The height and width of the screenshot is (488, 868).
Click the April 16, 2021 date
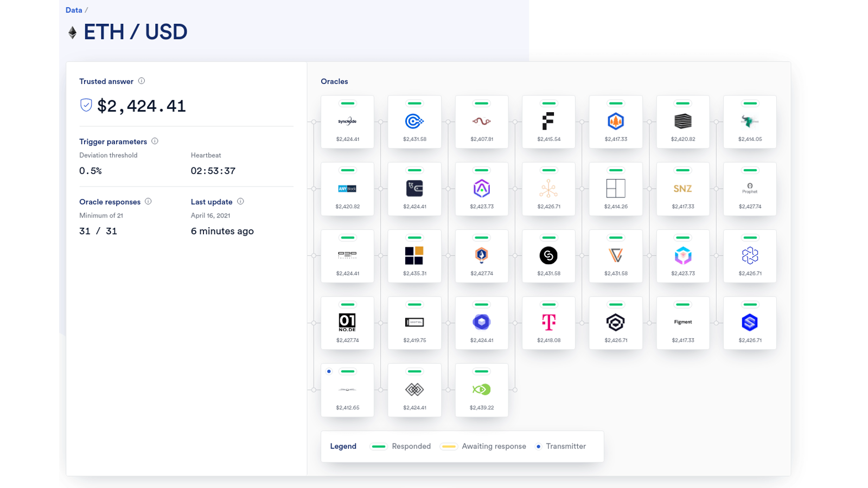210,215
